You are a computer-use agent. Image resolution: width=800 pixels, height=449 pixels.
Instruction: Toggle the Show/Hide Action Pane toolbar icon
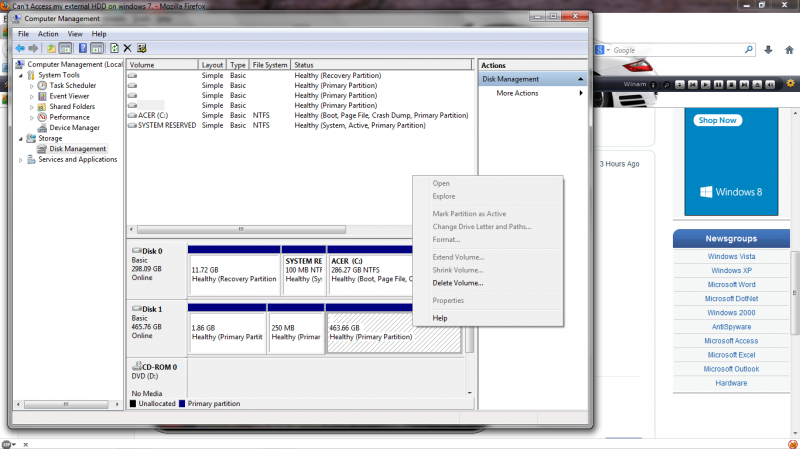[97, 48]
